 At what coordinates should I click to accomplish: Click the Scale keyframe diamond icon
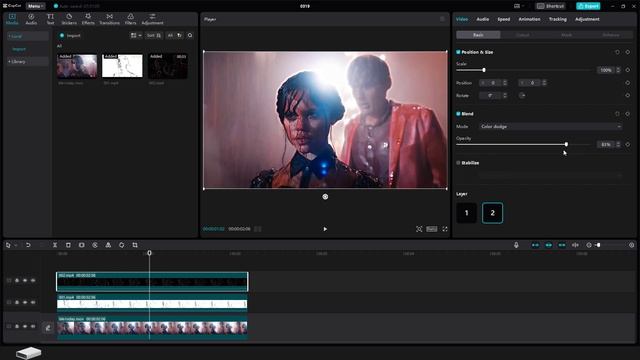[628, 70]
